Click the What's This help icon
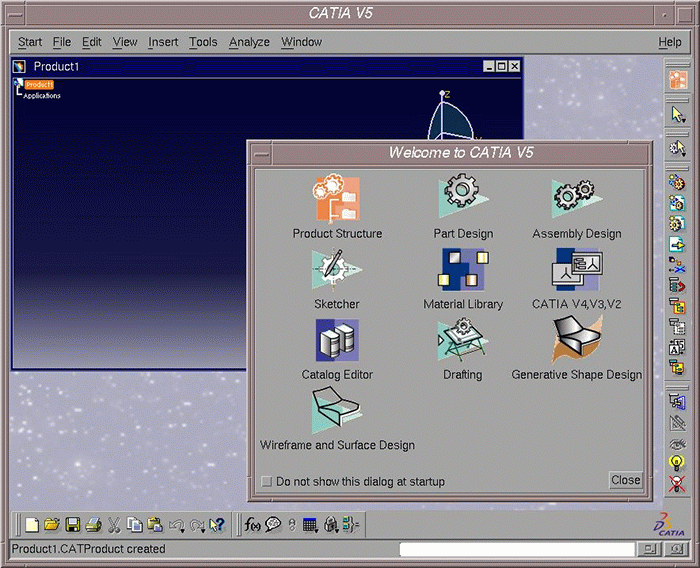The height and width of the screenshot is (568, 700). pos(217,525)
